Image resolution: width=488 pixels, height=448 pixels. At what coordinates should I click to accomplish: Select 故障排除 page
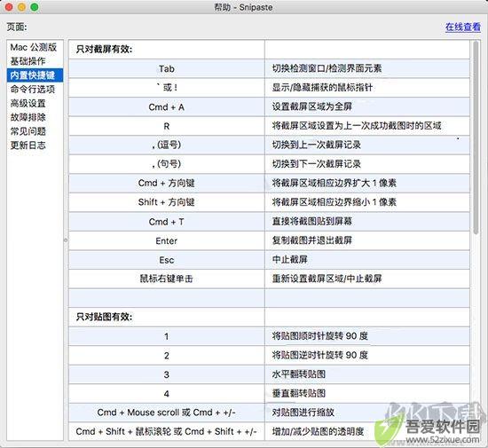coord(35,117)
